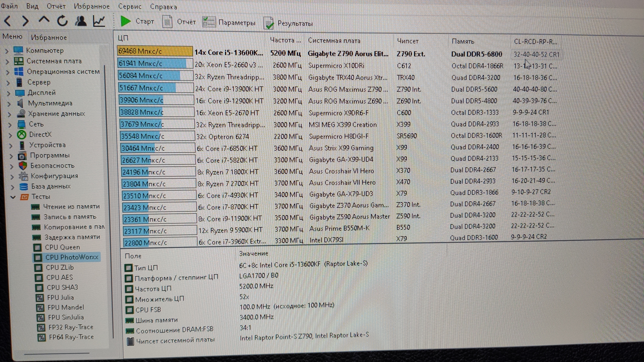Sort by the Системная плата column header
This screenshot has width=644, height=362.
334,41
